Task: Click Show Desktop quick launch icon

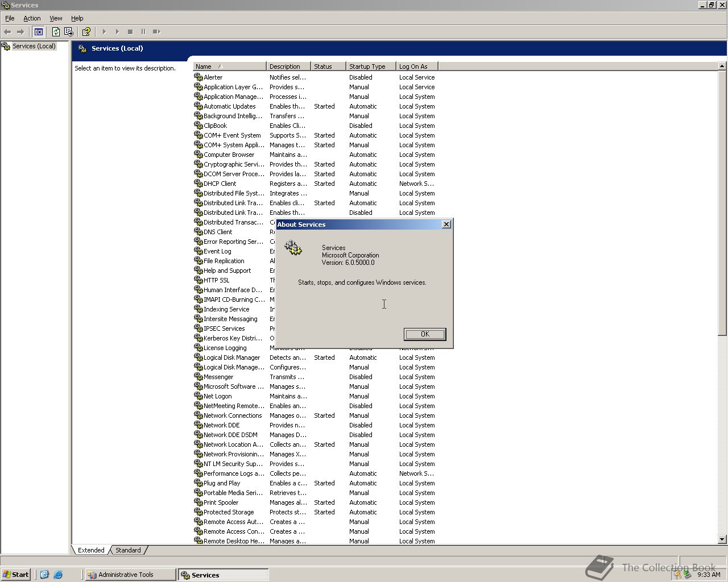Action: coord(44,575)
